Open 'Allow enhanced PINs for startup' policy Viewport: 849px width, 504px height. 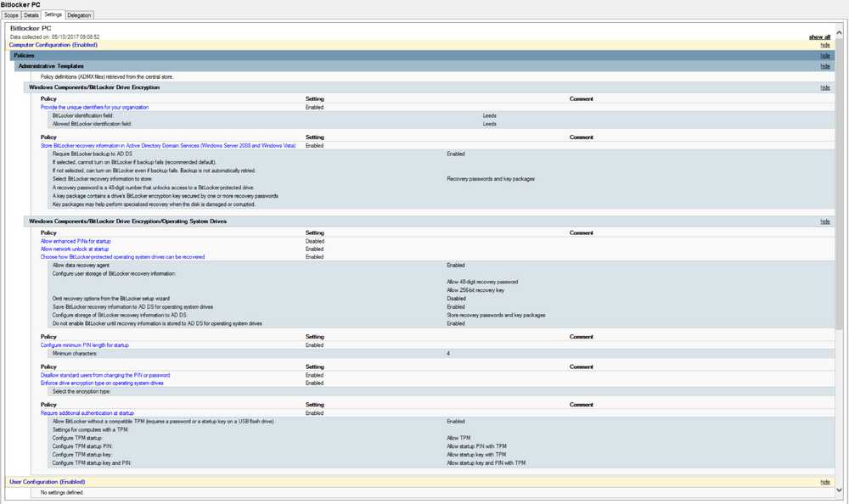click(76, 242)
